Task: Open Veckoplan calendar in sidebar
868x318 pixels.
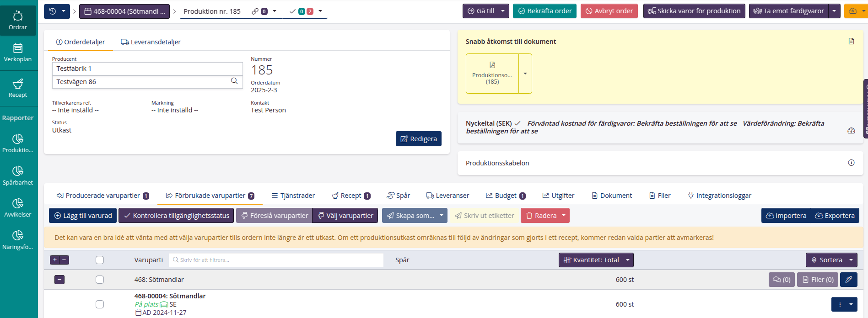Action: pyautogui.click(x=18, y=53)
